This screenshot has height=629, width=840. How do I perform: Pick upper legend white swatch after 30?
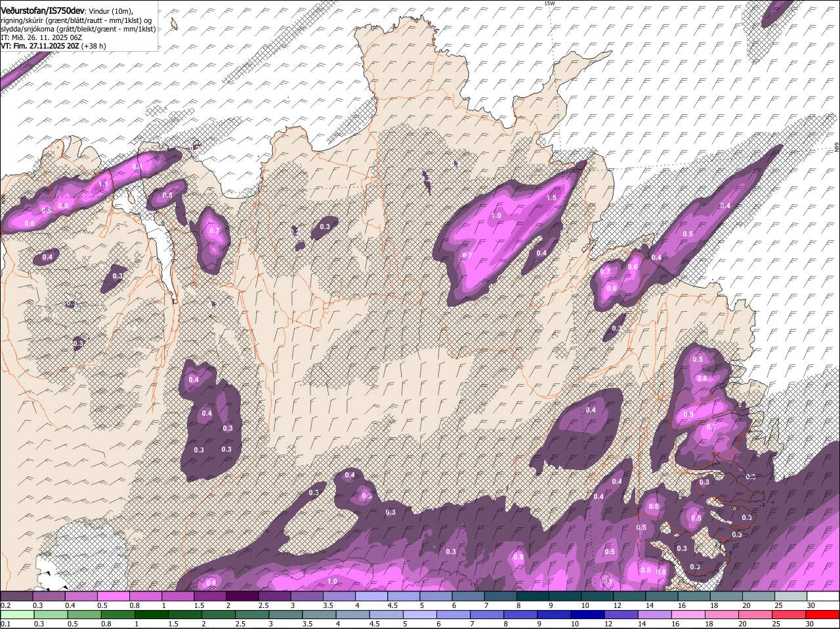click(824, 596)
